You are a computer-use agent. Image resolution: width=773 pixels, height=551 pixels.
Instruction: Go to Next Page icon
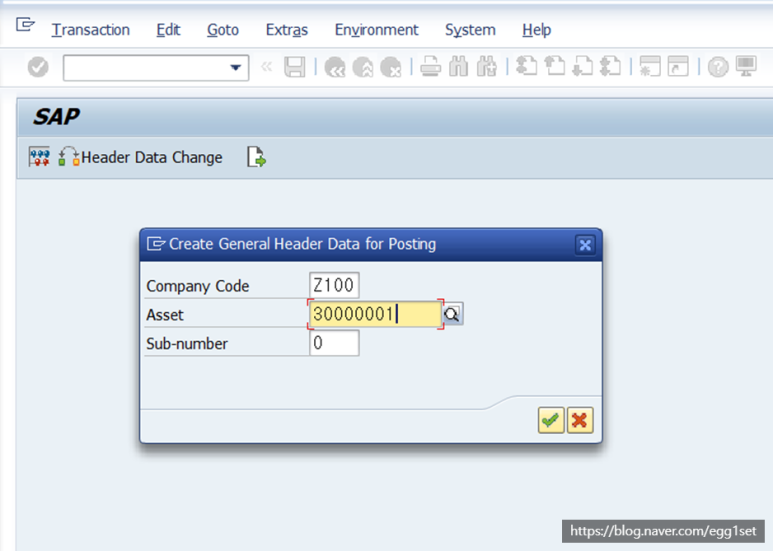tap(582, 66)
